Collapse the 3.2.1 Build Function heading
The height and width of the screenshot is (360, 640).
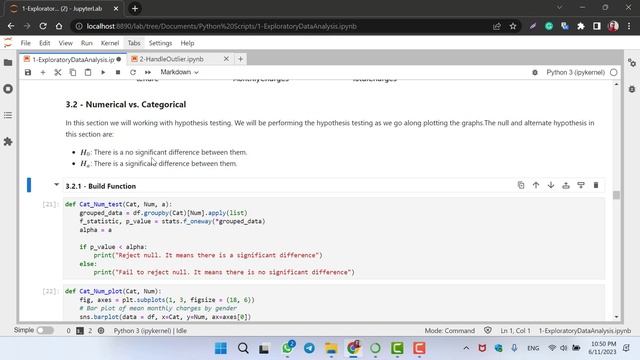pyautogui.click(x=56, y=185)
